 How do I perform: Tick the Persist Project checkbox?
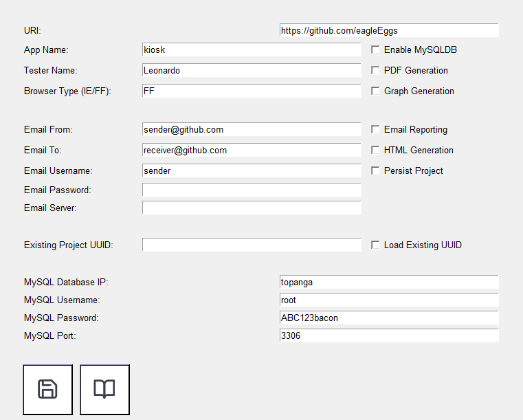pyautogui.click(x=375, y=170)
